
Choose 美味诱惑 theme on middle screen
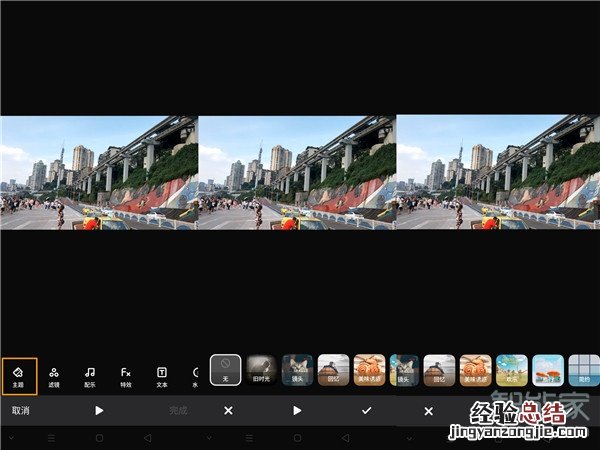(x=369, y=370)
